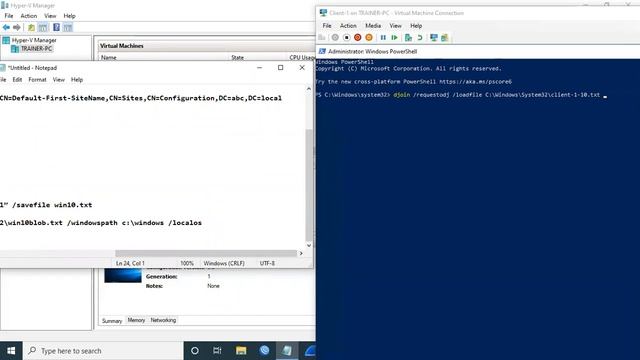Toggle the Show/Hide Console Tree icon in Hyper-V Manager

(x=43, y=27)
